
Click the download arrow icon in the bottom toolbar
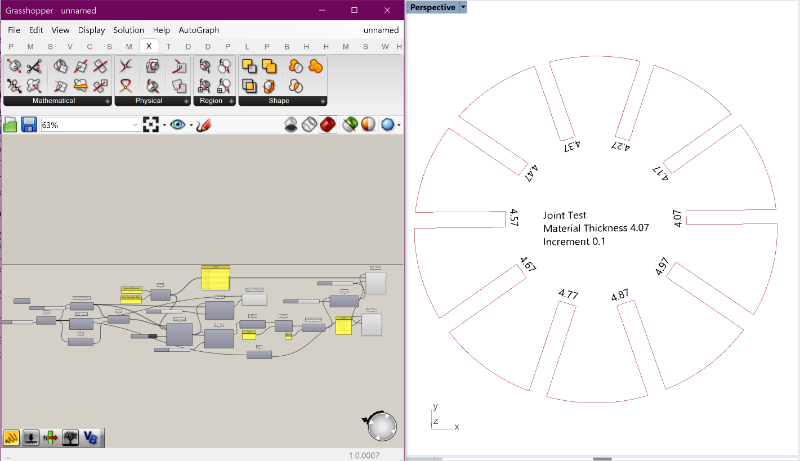click(31, 438)
